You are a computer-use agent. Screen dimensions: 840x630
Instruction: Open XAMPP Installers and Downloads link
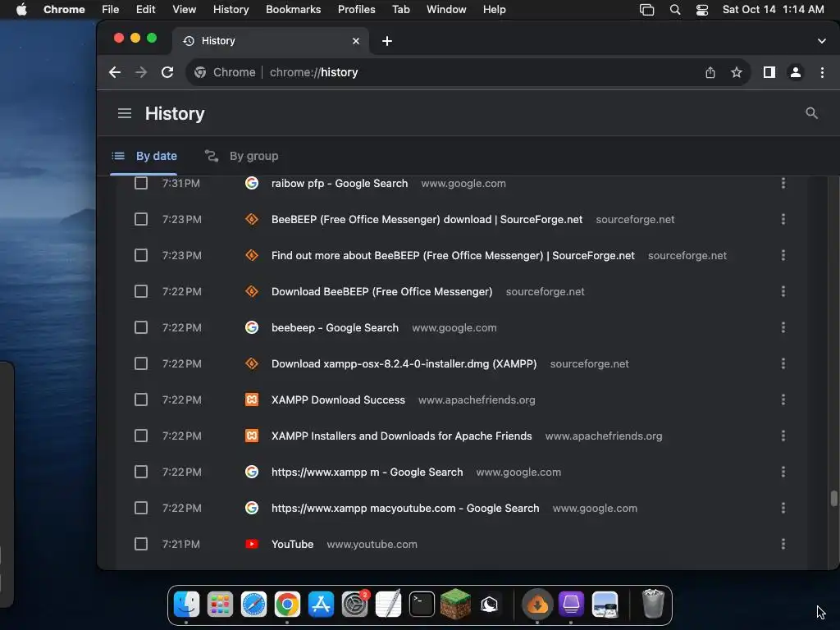(x=402, y=436)
